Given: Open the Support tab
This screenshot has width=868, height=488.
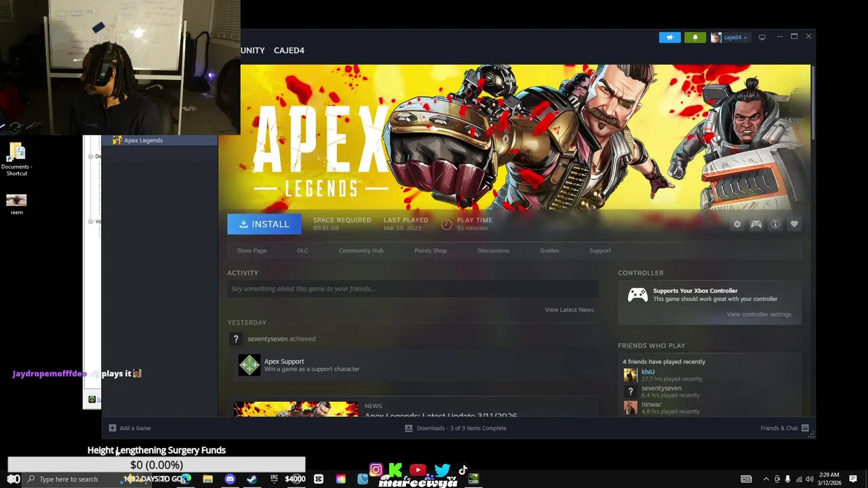Looking at the screenshot, I should (x=600, y=251).
